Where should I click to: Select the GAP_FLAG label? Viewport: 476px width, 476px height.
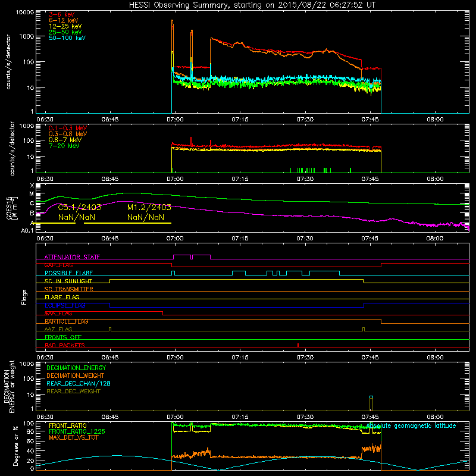(x=58, y=265)
